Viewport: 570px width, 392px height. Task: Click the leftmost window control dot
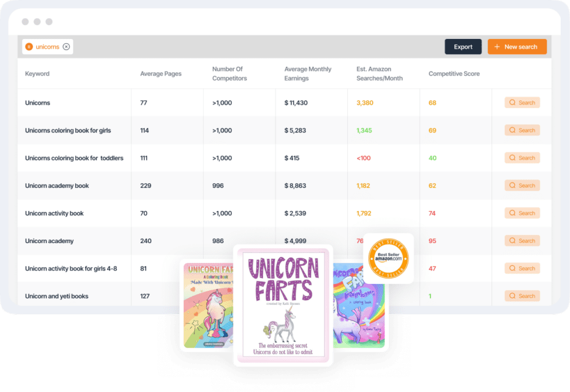pyautogui.click(x=24, y=22)
